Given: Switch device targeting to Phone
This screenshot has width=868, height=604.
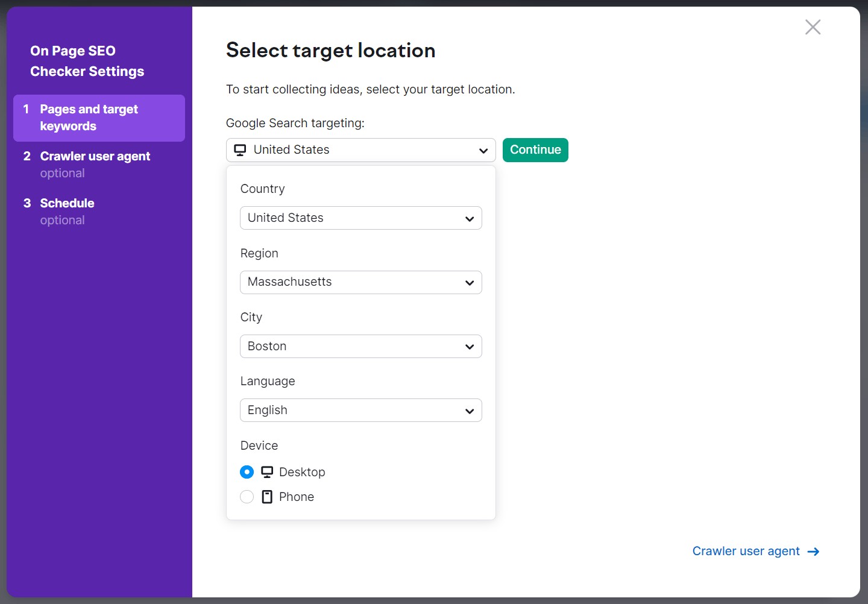Looking at the screenshot, I should click(247, 496).
